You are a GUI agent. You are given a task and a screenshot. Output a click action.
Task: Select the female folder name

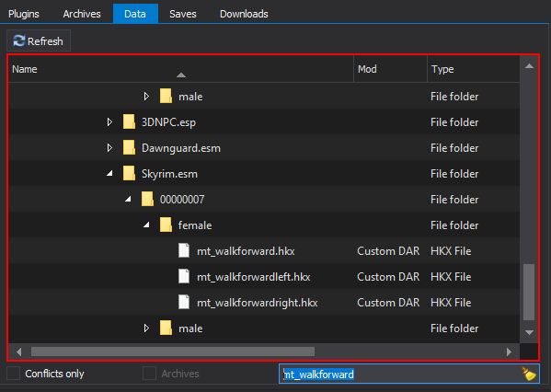point(195,225)
